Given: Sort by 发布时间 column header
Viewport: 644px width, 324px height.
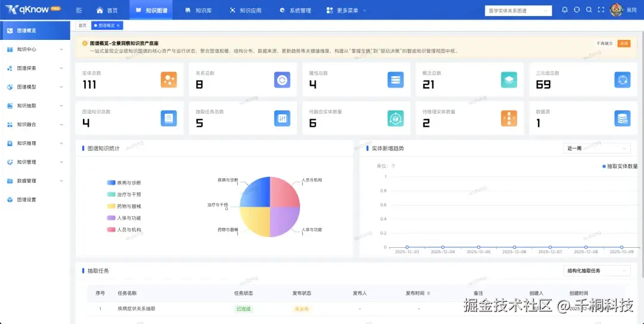Looking at the screenshot, I should pyautogui.click(x=417, y=293).
